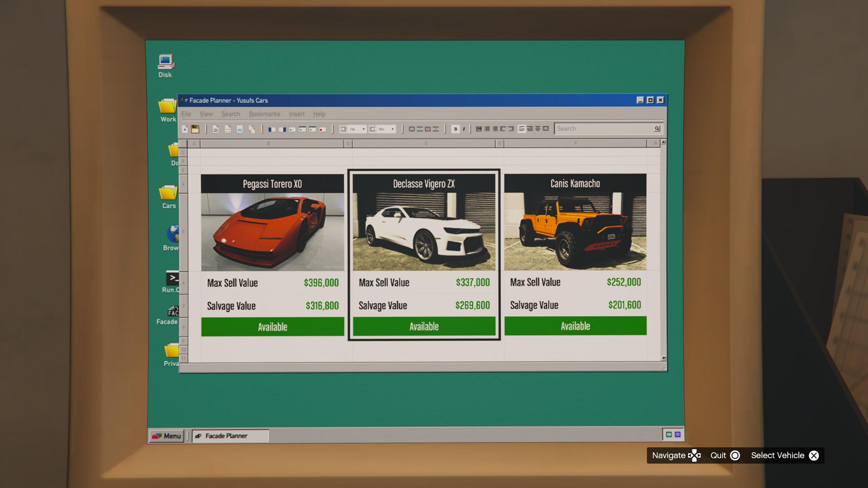The height and width of the screenshot is (488, 868).
Task: Click the search magnifier icon
Action: 657,128
